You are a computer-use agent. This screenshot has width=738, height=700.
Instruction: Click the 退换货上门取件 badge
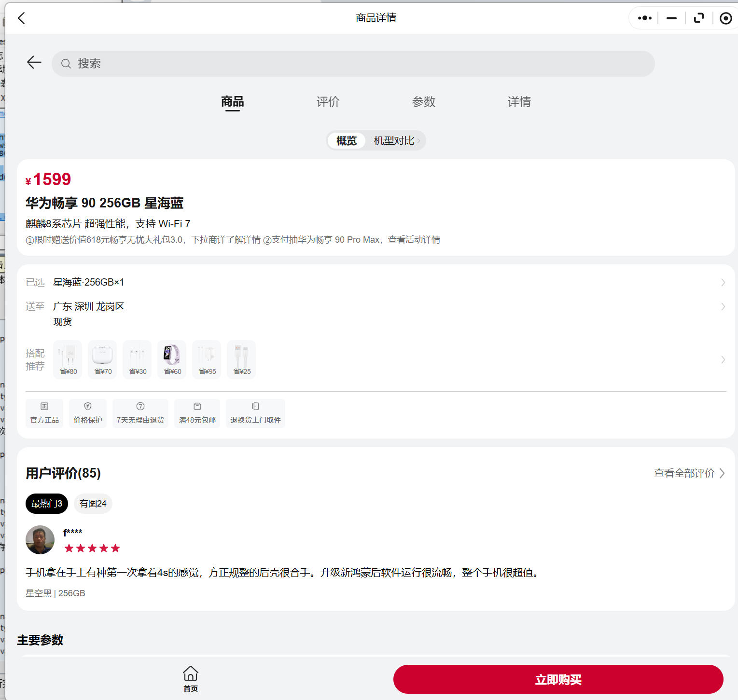(255, 413)
